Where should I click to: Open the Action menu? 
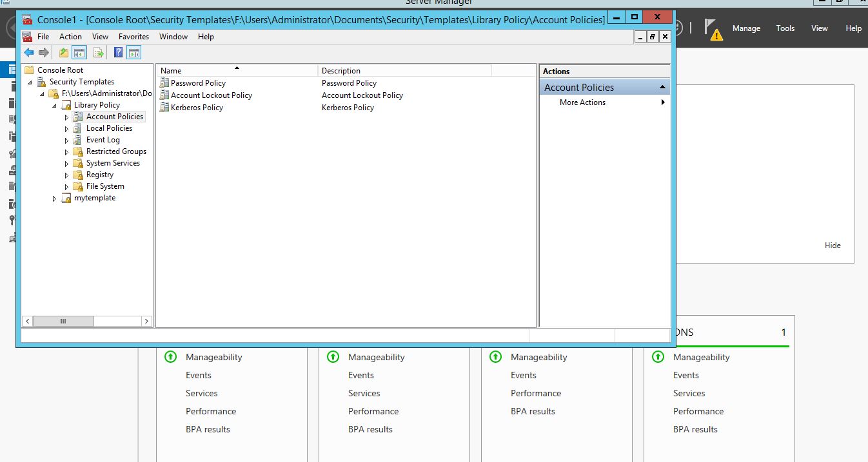point(70,37)
